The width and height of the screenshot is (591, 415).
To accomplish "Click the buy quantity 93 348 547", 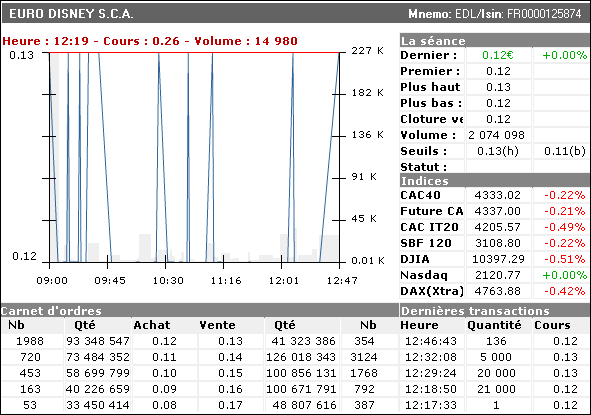I will (98, 341).
